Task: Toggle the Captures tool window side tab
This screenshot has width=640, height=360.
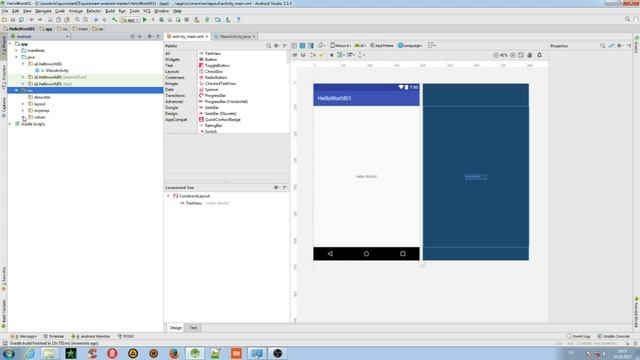Action: tap(4, 107)
